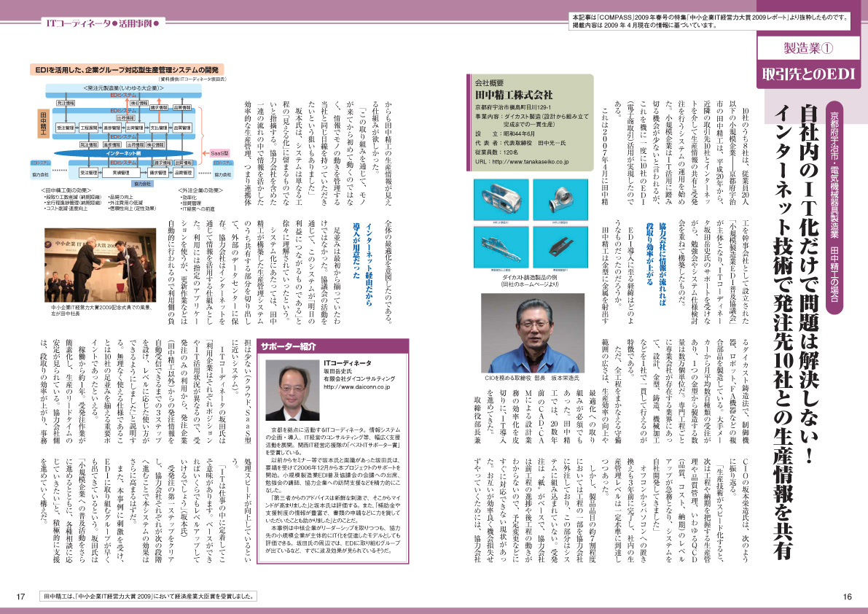Image resolution: width=868 pixels, height=614 pixels.
Task: Click the ITコーディネータ 活用事例 page header
Action: [x=103, y=24]
